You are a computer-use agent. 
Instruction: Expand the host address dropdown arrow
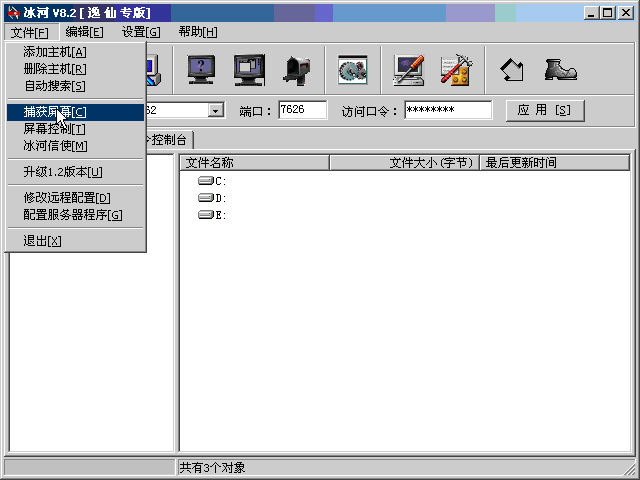pyautogui.click(x=216, y=110)
